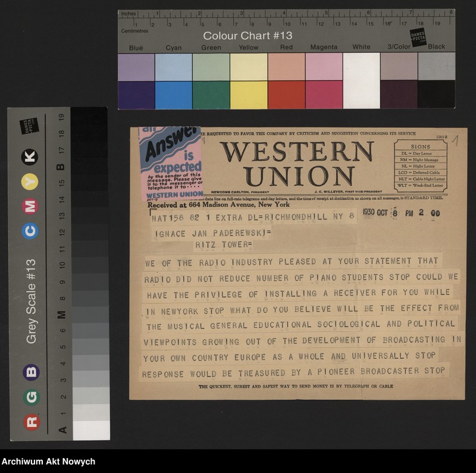
Task: Click line starting 'RESPONSE WOULD BE TREASURED'
Action: coord(293,372)
